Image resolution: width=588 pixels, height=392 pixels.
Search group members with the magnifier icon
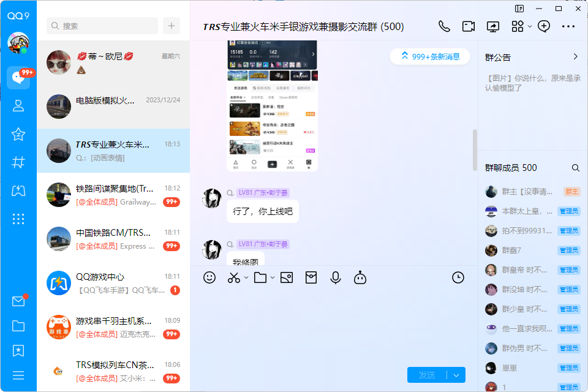click(576, 168)
